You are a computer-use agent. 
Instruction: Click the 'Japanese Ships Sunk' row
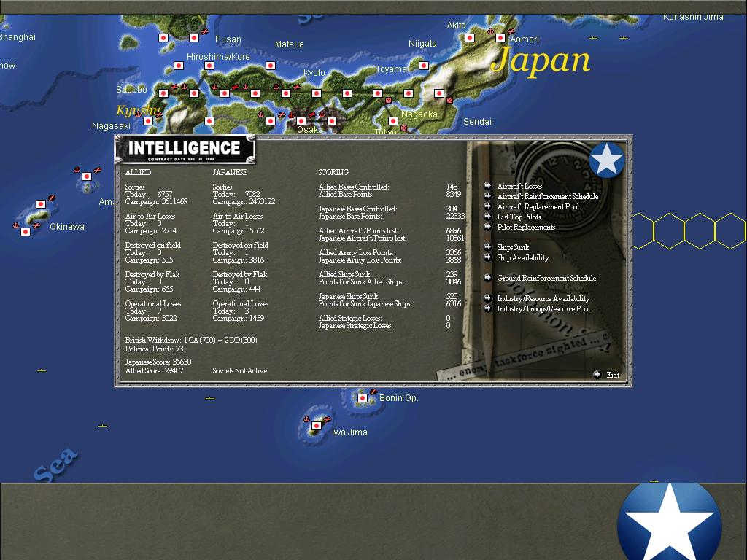point(388,296)
